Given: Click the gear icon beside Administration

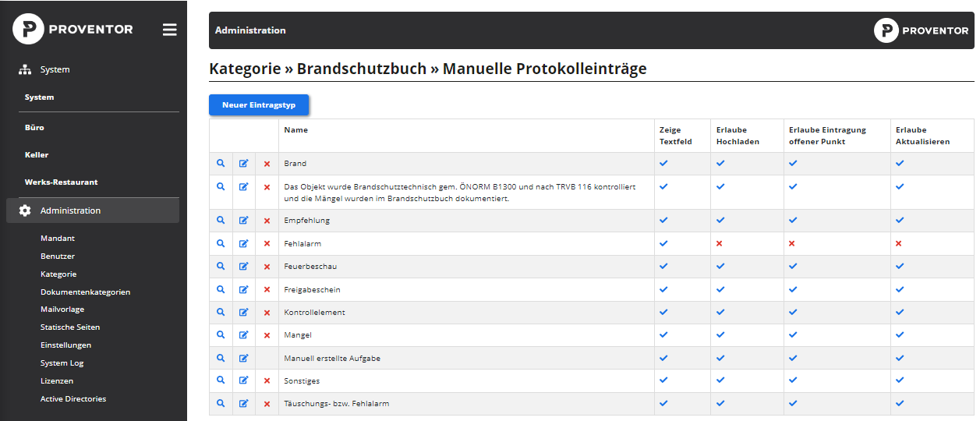Looking at the screenshot, I should click(x=25, y=210).
